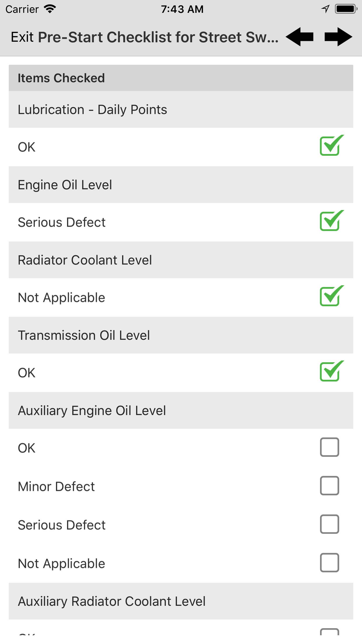This screenshot has width=362, height=644.
Task: Expand the Transmission Oil Level section
Action: click(181, 335)
